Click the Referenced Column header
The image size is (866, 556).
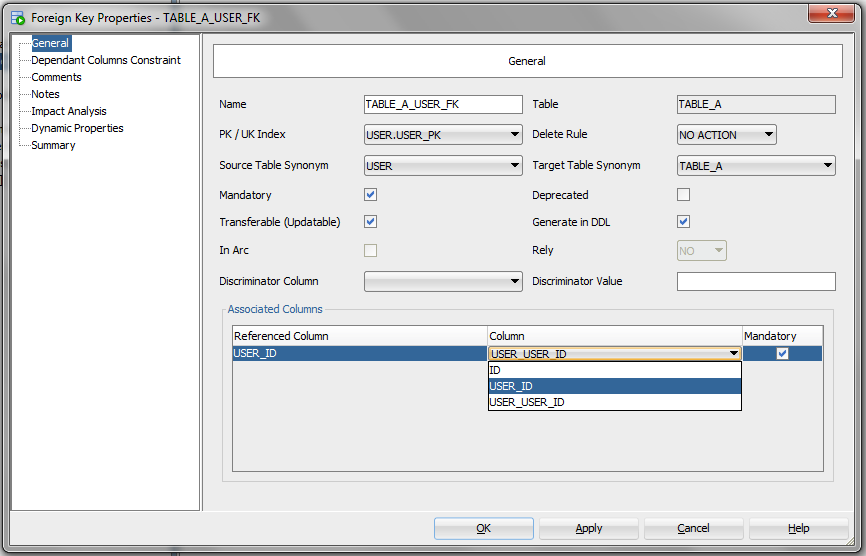(x=360, y=336)
